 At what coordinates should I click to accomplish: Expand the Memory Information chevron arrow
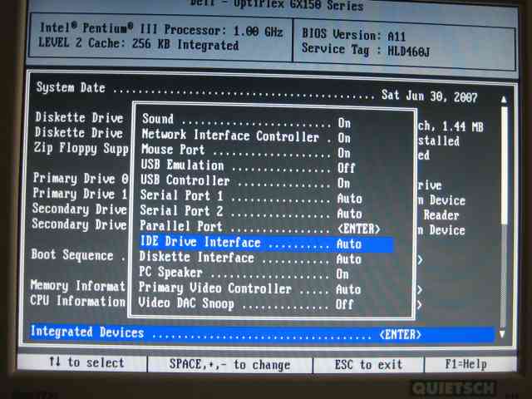tap(420, 289)
